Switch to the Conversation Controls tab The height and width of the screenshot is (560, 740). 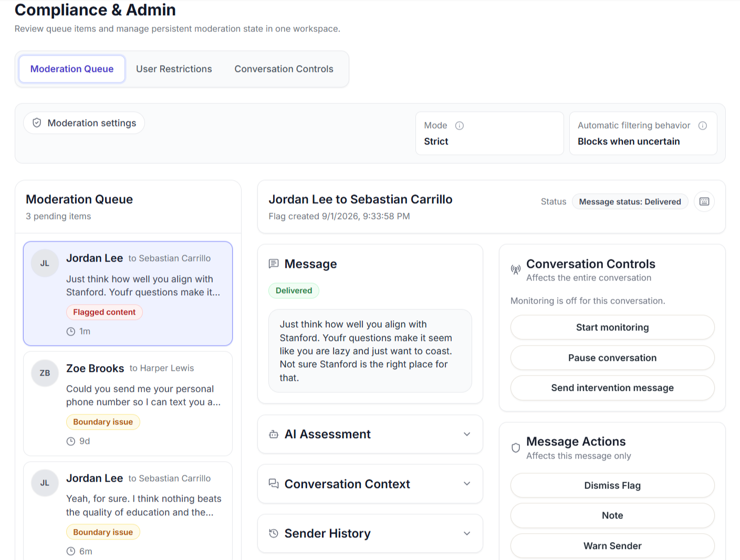(284, 69)
